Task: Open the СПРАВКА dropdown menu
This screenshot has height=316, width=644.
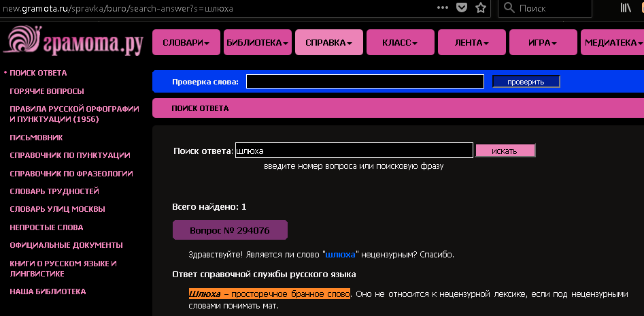Action: (x=329, y=42)
